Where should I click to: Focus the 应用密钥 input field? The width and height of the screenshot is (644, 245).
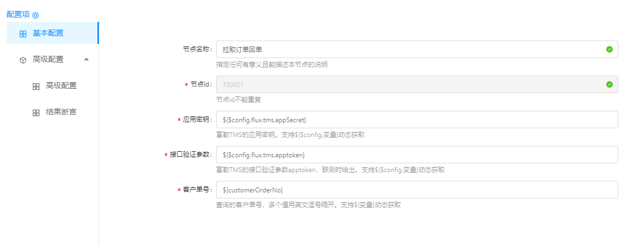coord(417,119)
